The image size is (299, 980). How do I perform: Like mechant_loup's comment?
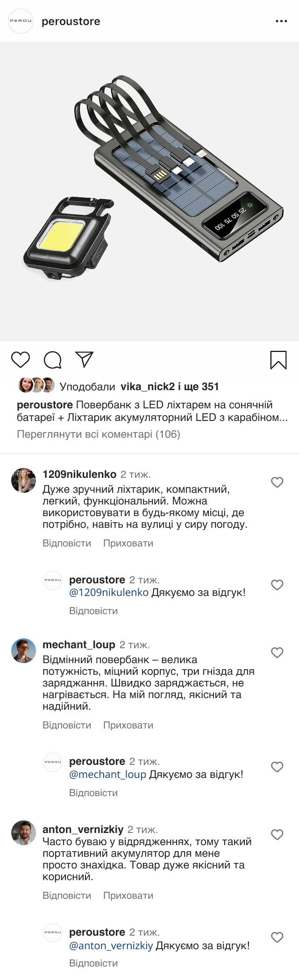tap(277, 652)
